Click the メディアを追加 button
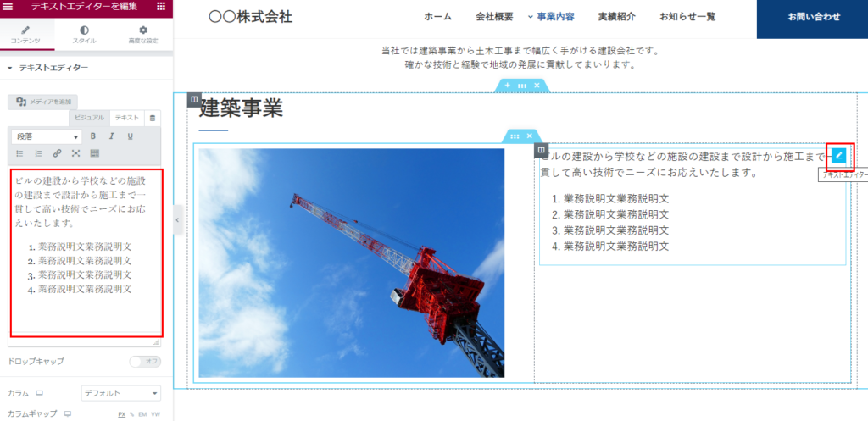 coord(42,102)
